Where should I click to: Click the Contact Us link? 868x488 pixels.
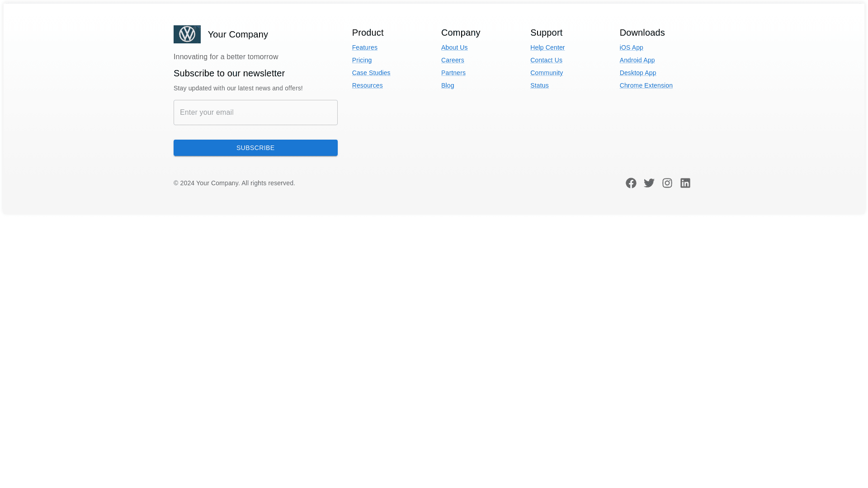(x=546, y=60)
